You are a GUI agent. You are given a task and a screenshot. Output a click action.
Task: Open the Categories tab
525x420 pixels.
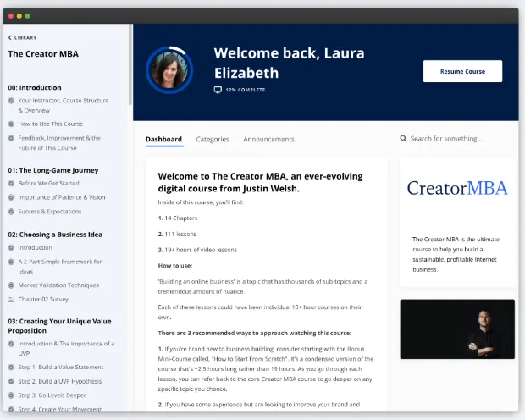(213, 139)
